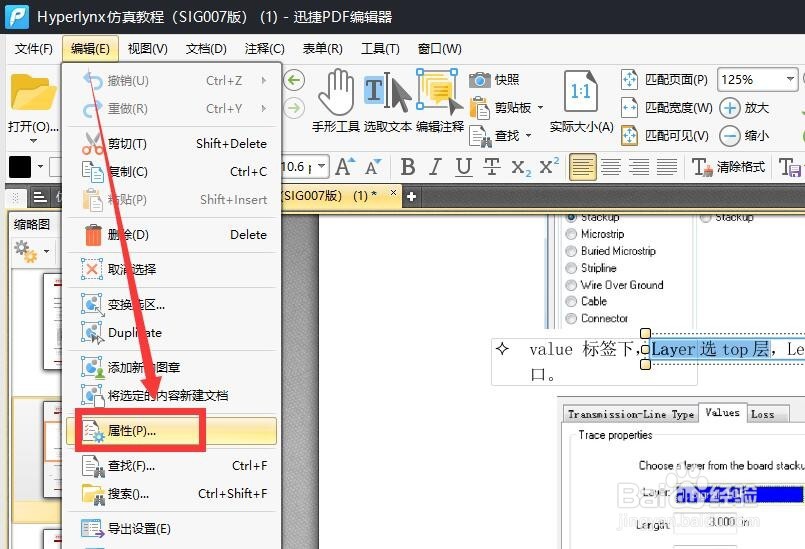Image resolution: width=805 pixels, height=549 pixels.
Task: Toggle italic formatting
Action: [x=435, y=167]
